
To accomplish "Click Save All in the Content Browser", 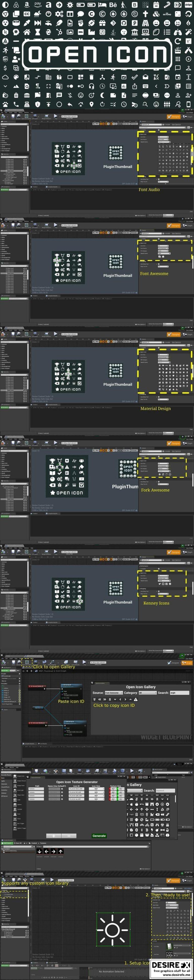I will click(x=17, y=843).
